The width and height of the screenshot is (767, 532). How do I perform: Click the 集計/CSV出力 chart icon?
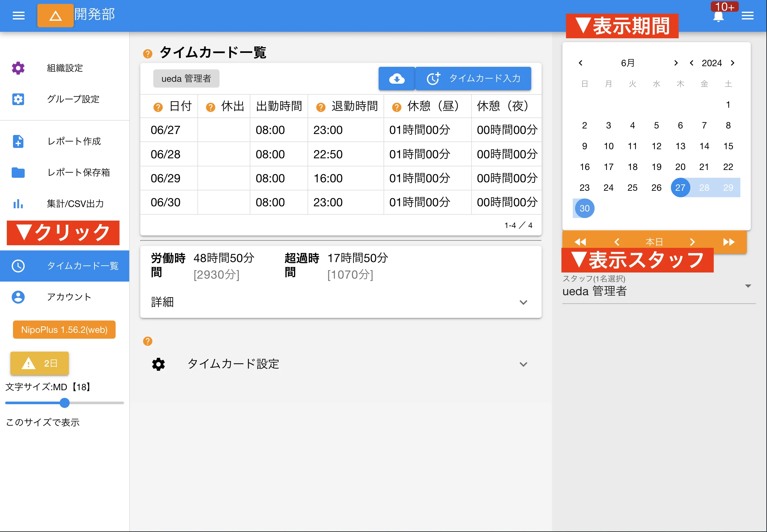[x=18, y=204]
